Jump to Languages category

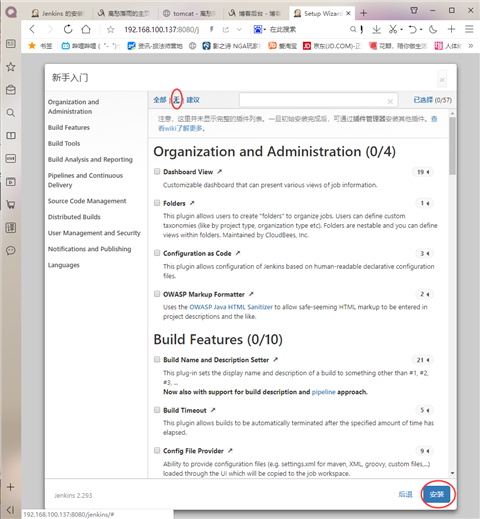pyautogui.click(x=64, y=265)
